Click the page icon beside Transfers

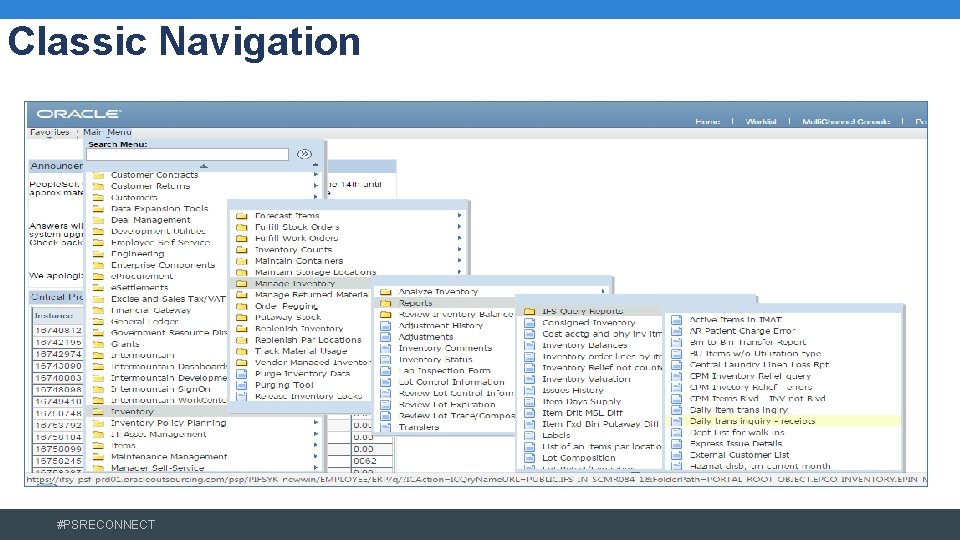pyautogui.click(x=386, y=427)
